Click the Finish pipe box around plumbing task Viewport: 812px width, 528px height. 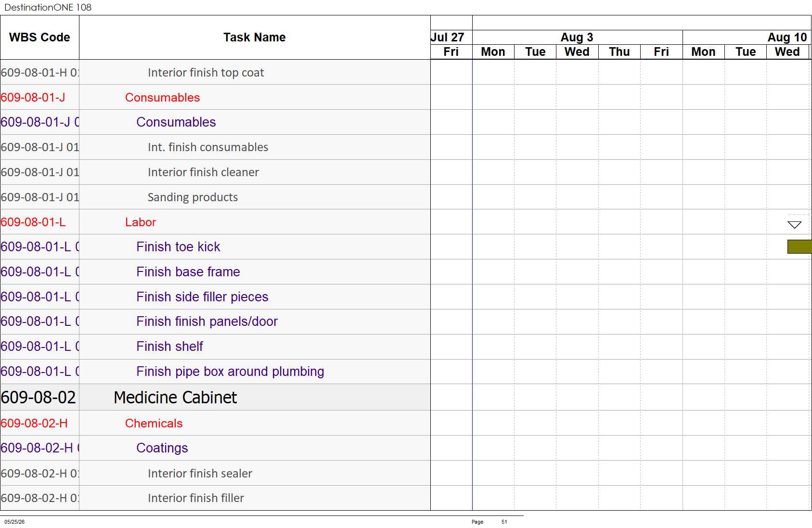(230, 372)
